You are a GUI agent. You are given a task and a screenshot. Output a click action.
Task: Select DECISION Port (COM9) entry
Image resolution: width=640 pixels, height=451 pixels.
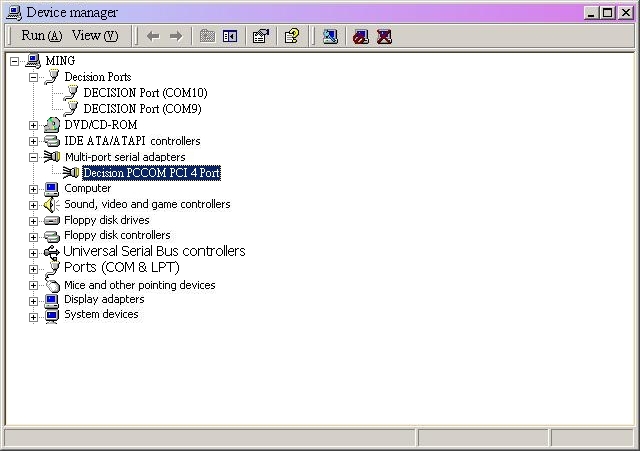pyautogui.click(x=142, y=109)
